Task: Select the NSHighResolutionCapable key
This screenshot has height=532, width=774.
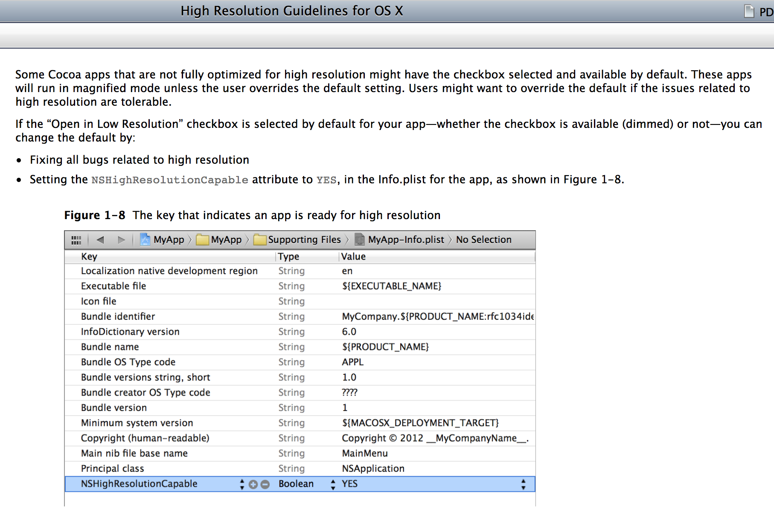Action: [x=139, y=484]
